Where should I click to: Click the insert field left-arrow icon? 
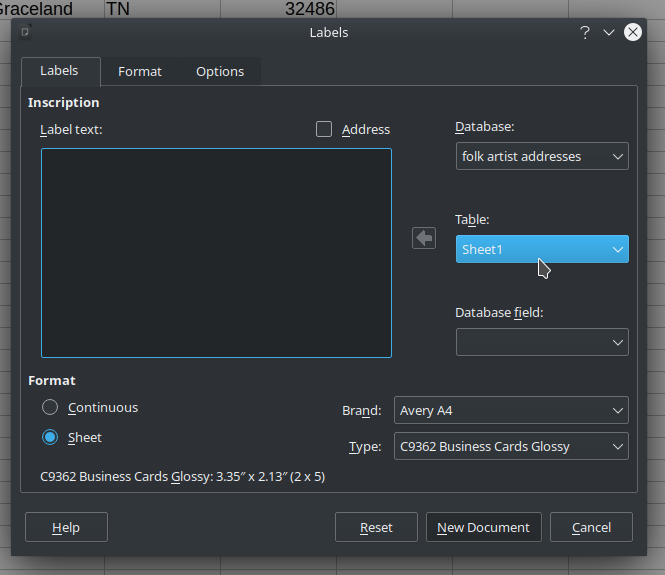click(x=424, y=238)
